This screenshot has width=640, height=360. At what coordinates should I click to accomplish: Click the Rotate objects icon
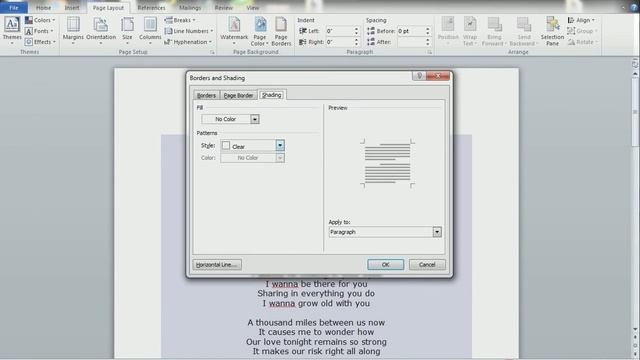[582, 42]
